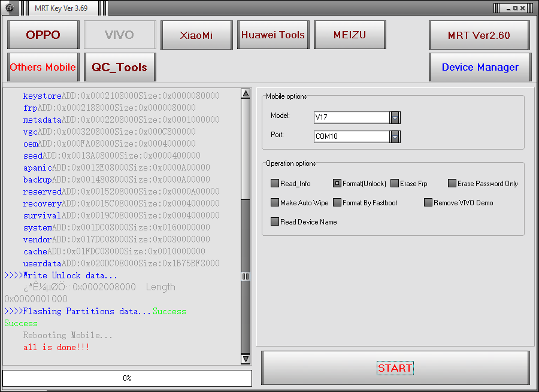This screenshot has width=539, height=392.
Task: Minimize the MRT Key window
Action: (508, 8)
